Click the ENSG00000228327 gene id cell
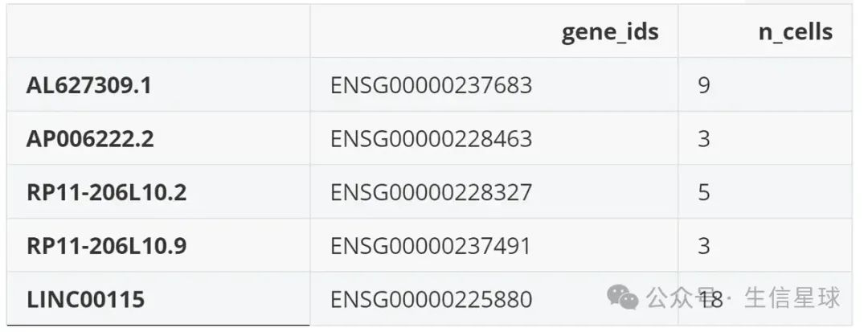Viewport: 868px width, 332px height. click(432, 193)
